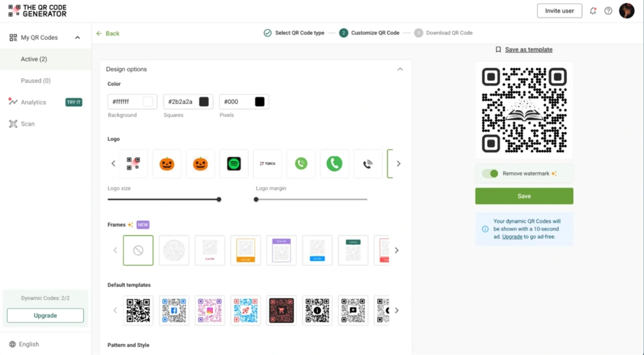
Task: Choose the first pumpkin logo
Action: (167, 164)
